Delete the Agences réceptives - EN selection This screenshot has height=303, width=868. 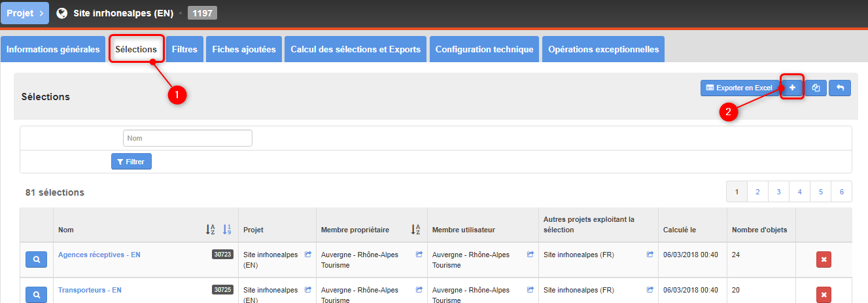click(x=824, y=260)
